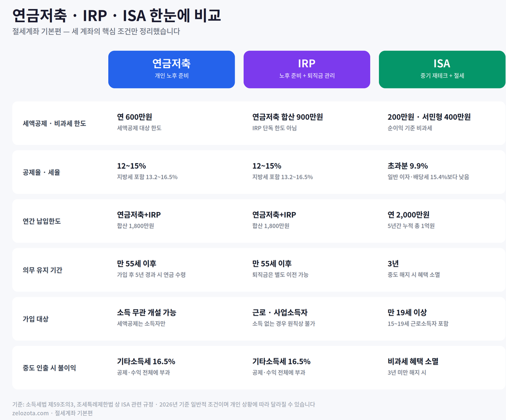
Task: Click the '15~19세 근로소득자 포함' note
Action: click(x=418, y=324)
